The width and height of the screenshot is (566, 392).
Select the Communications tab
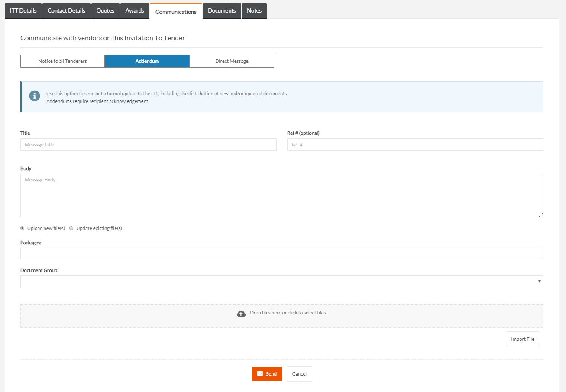point(176,12)
